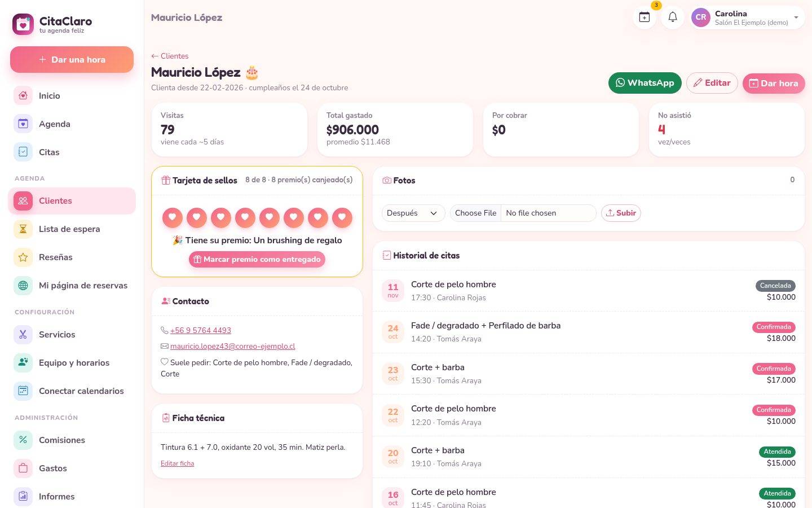Viewport: 812px width, 508px height.
Task: Click the Dar una hora sidebar button
Action: [72, 59]
